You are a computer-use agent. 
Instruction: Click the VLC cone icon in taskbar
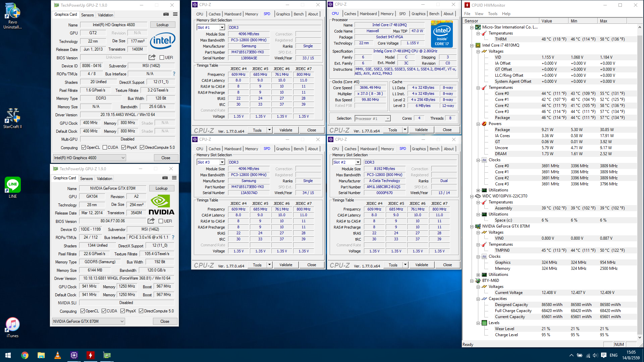[x=58, y=355]
